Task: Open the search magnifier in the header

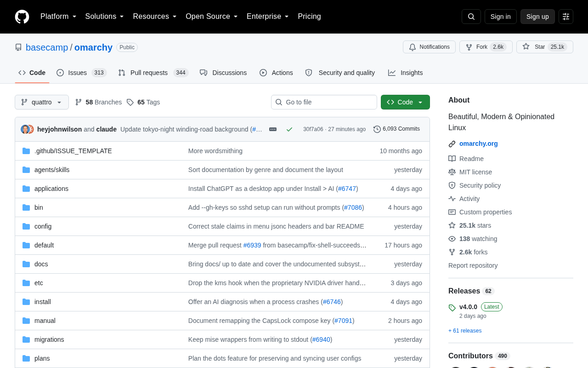Action: point(471,17)
